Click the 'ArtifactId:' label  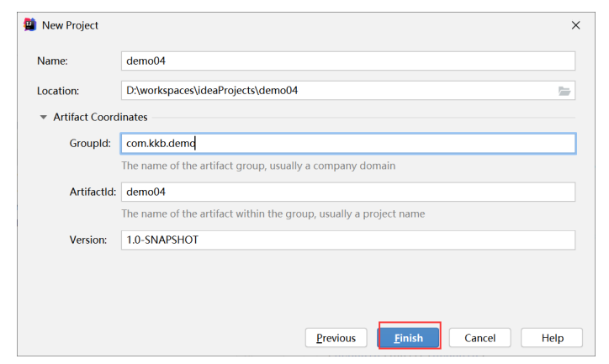93,192
